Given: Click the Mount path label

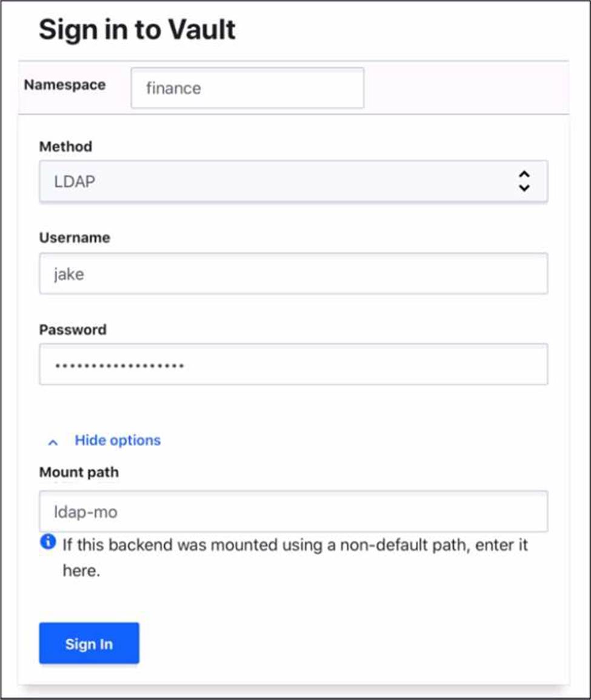Looking at the screenshot, I should 79,472.
